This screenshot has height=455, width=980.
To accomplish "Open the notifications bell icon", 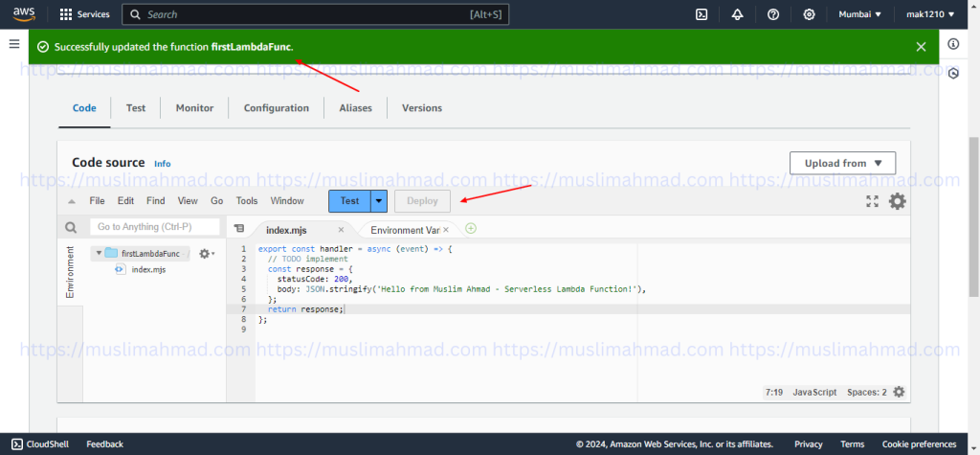I will pyautogui.click(x=737, y=14).
